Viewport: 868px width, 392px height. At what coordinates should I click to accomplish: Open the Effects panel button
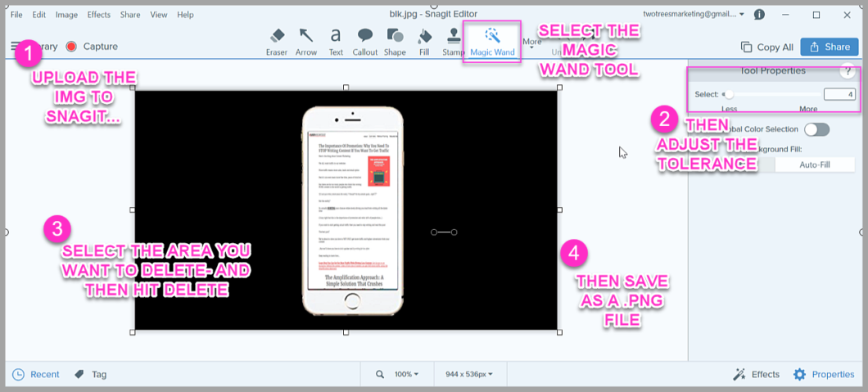tap(756, 374)
